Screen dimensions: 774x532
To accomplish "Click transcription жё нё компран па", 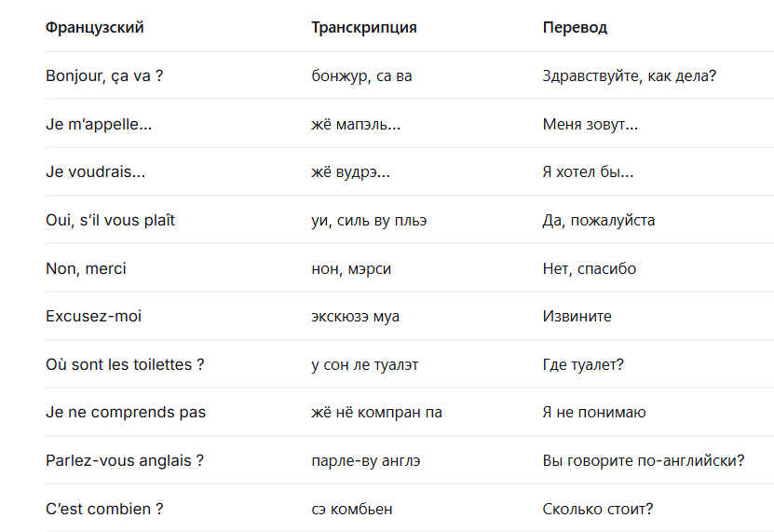I will click(x=376, y=413).
